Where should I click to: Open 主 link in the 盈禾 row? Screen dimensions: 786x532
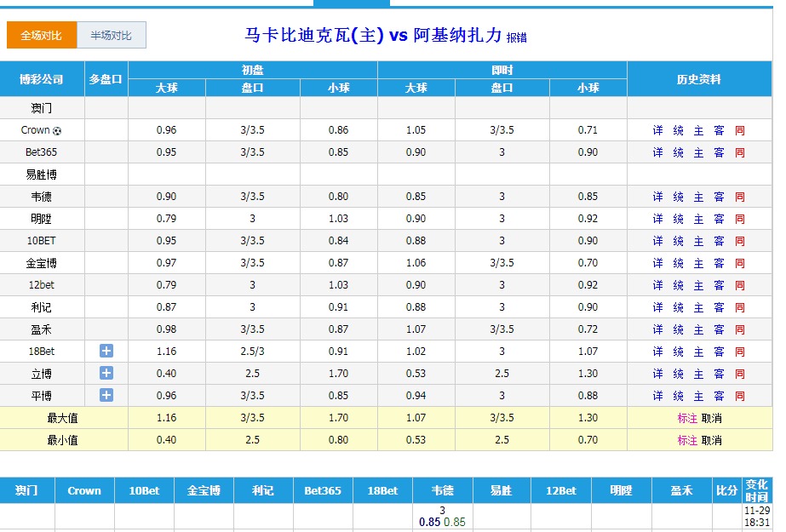(699, 329)
